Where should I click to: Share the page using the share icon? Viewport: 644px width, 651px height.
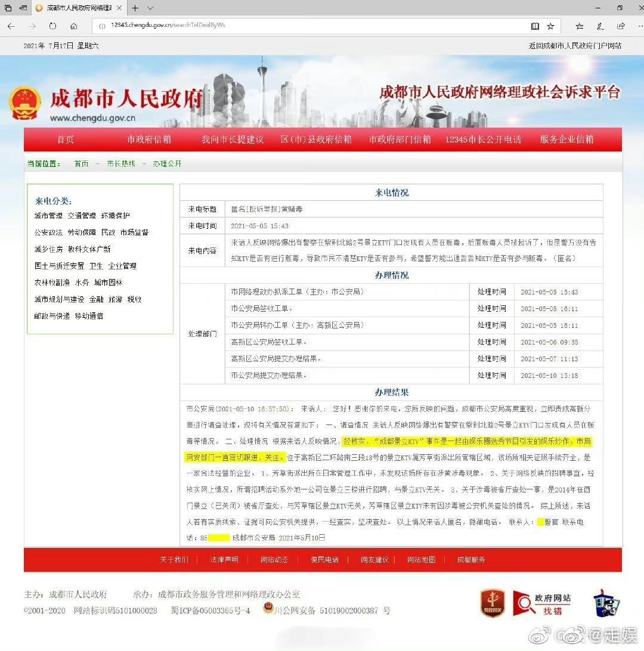coord(621,26)
